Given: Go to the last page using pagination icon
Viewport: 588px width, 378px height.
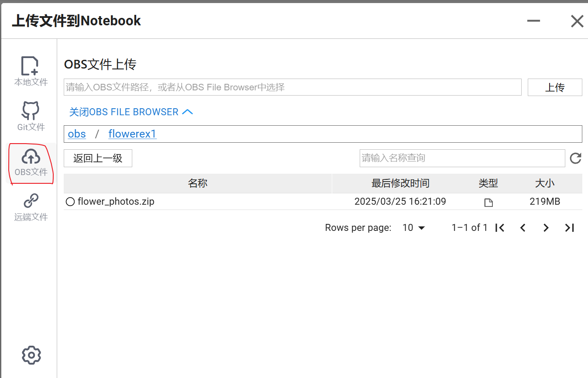Looking at the screenshot, I should 569,227.
